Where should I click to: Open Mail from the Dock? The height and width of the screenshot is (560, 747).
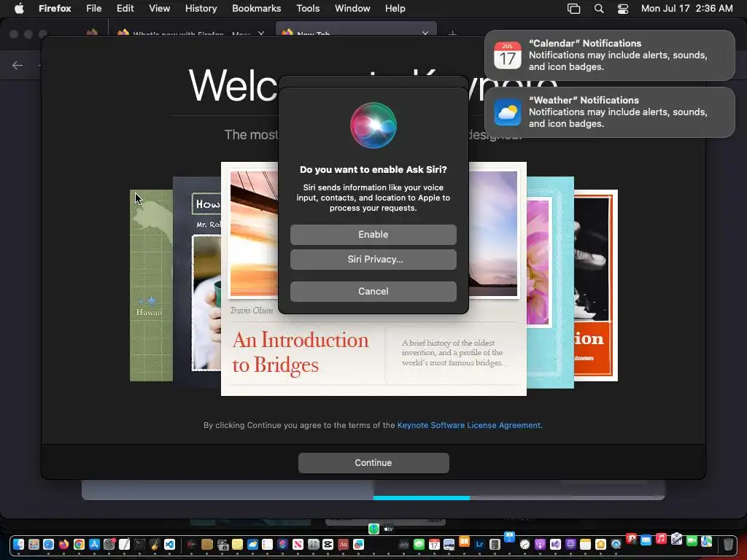click(646, 540)
